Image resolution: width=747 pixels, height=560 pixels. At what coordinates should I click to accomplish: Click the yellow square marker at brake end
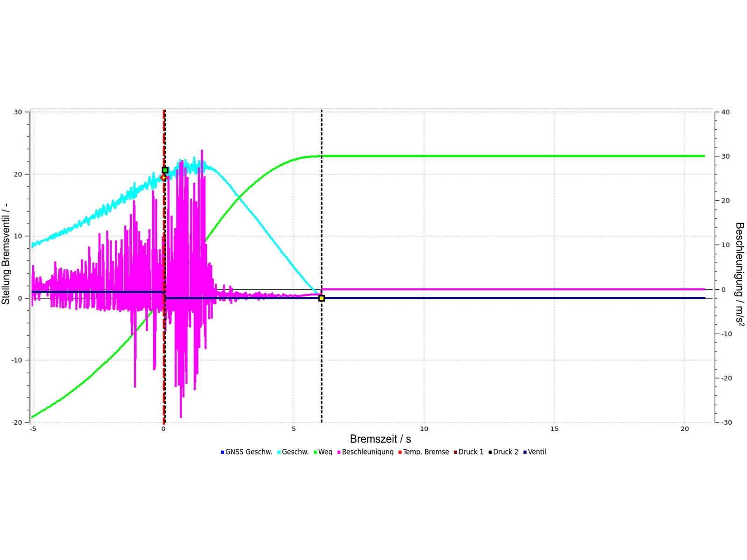pyautogui.click(x=321, y=298)
